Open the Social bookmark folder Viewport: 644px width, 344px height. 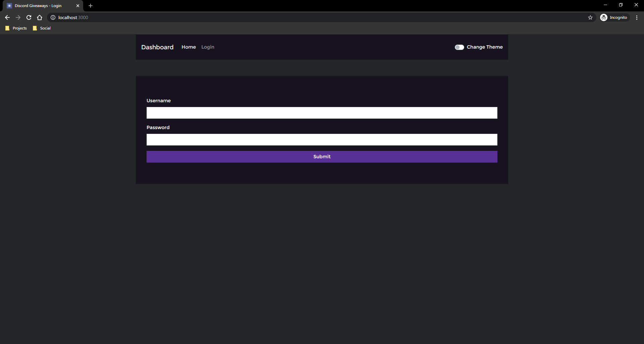(42, 28)
